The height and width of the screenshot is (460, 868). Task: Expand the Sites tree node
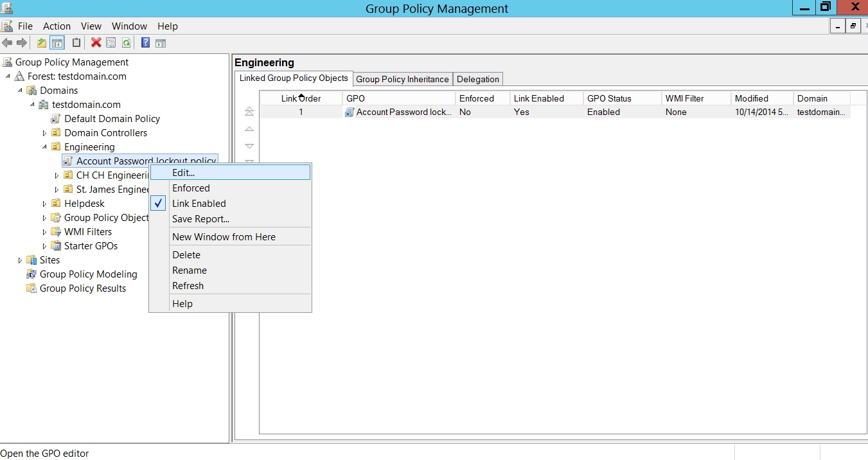20,260
